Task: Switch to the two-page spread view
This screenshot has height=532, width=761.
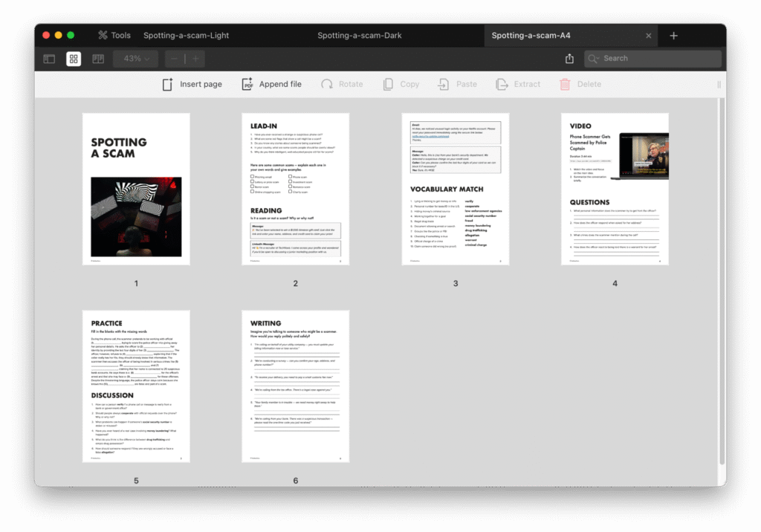Action: click(97, 59)
